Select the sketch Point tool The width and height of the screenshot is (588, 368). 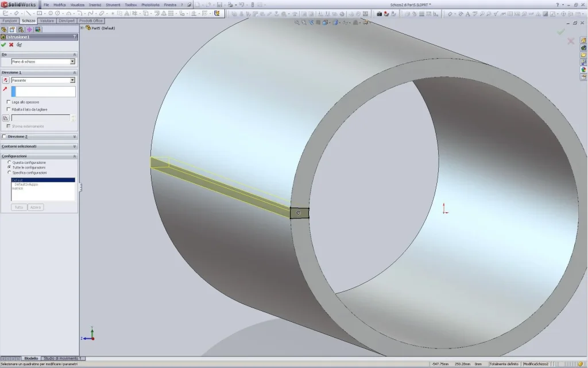(x=113, y=14)
